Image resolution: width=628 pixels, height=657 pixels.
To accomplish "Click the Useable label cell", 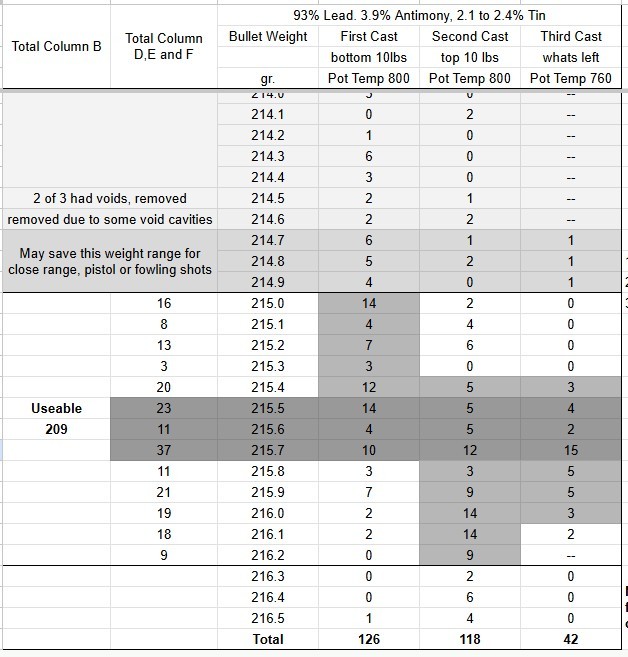I will point(56,408).
